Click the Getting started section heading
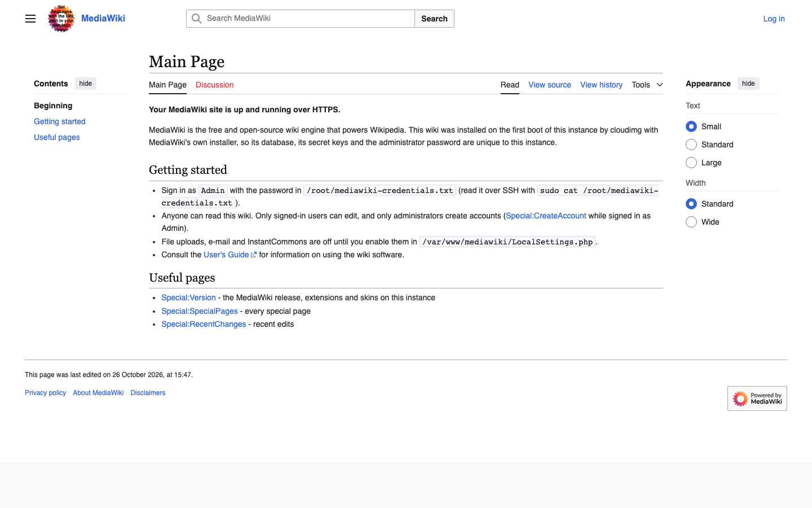Viewport: 812px width, 508px height. pos(188,170)
